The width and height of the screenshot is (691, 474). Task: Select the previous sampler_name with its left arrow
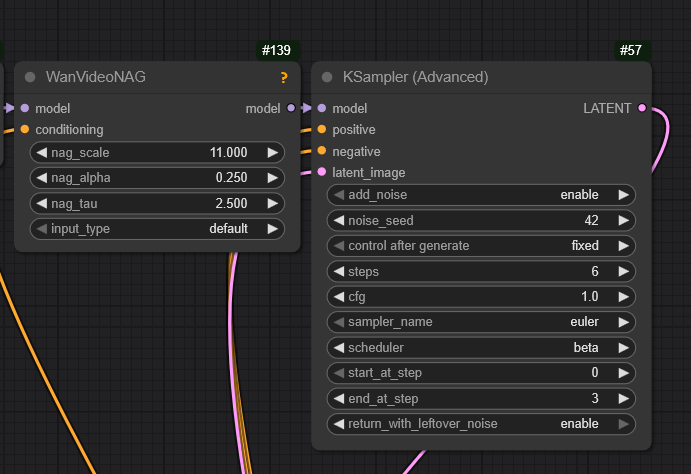[339, 322]
